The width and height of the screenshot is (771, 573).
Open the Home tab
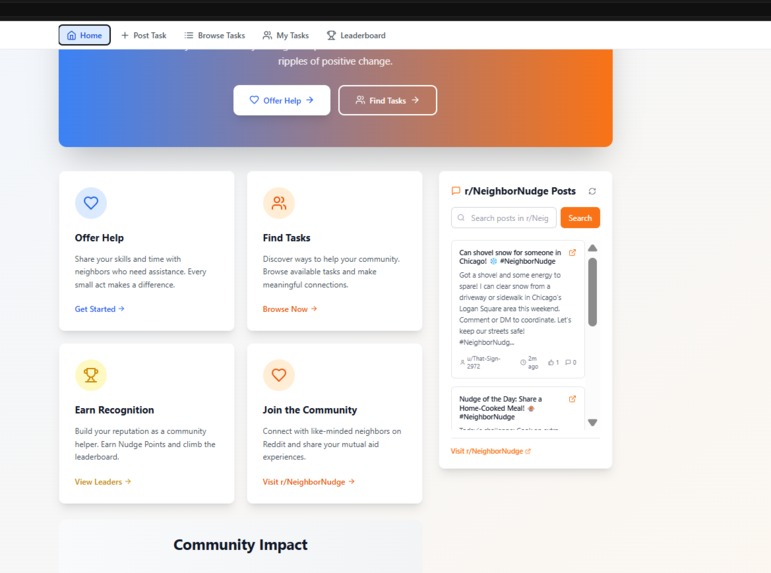[84, 35]
